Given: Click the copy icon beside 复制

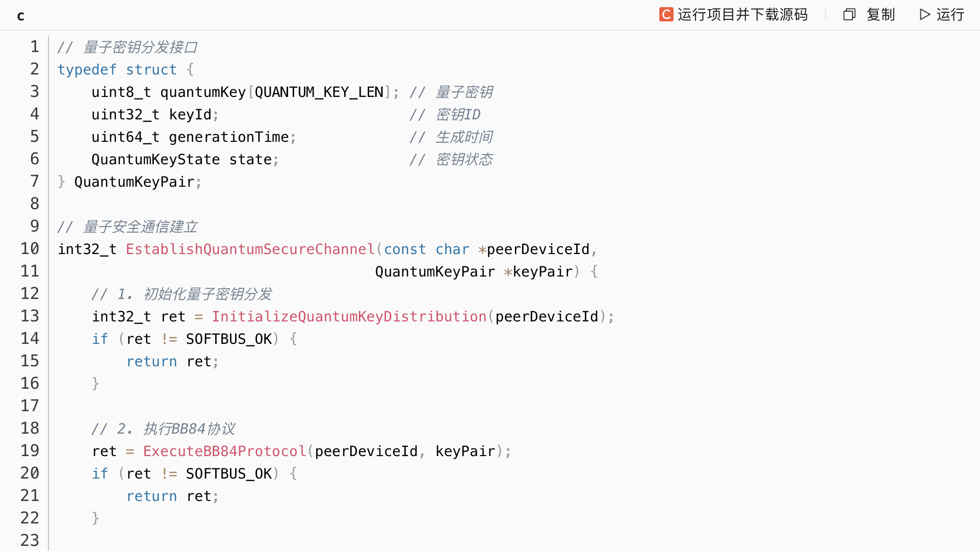Looking at the screenshot, I should [849, 14].
